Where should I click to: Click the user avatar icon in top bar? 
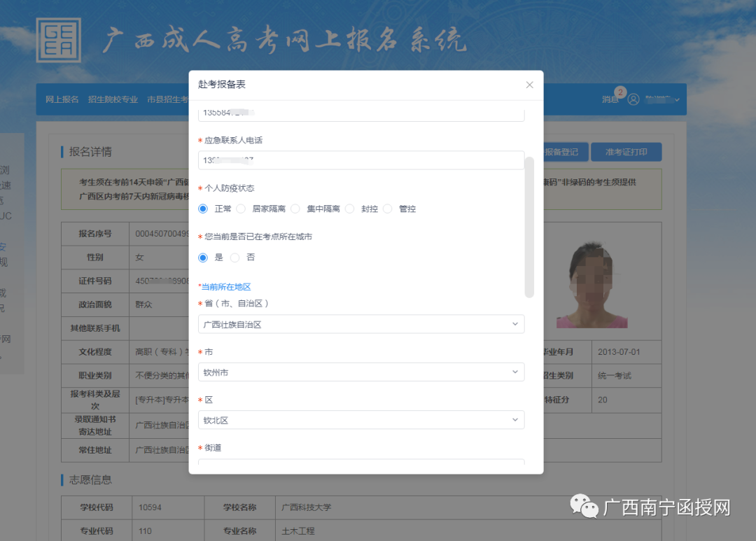(x=633, y=99)
